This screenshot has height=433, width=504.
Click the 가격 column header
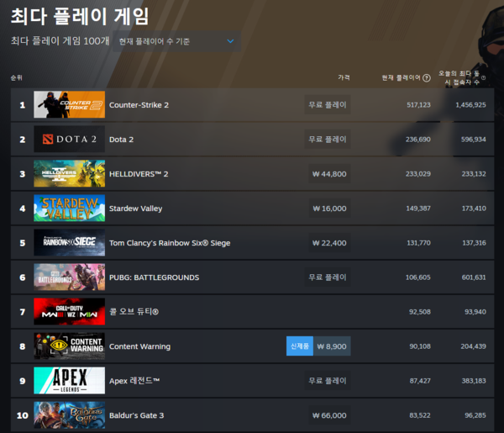[x=344, y=77]
